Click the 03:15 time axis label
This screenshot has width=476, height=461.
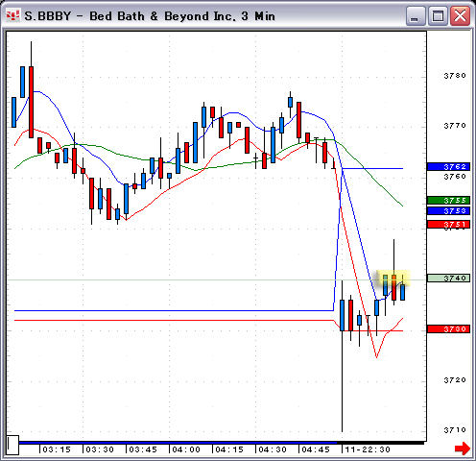coord(57,449)
